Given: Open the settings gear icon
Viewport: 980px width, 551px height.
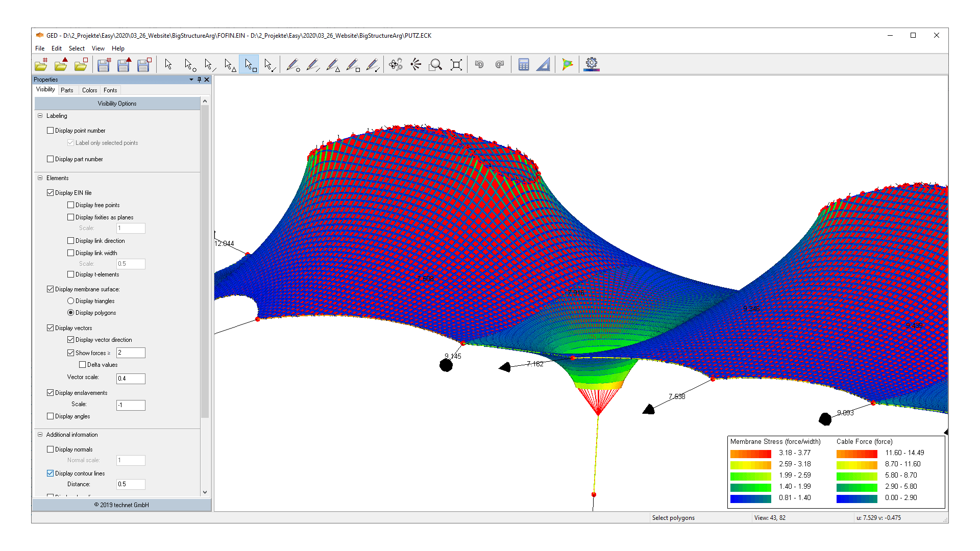Looking at the screenshot, I should pyautogui.click(x=592, y=65).
